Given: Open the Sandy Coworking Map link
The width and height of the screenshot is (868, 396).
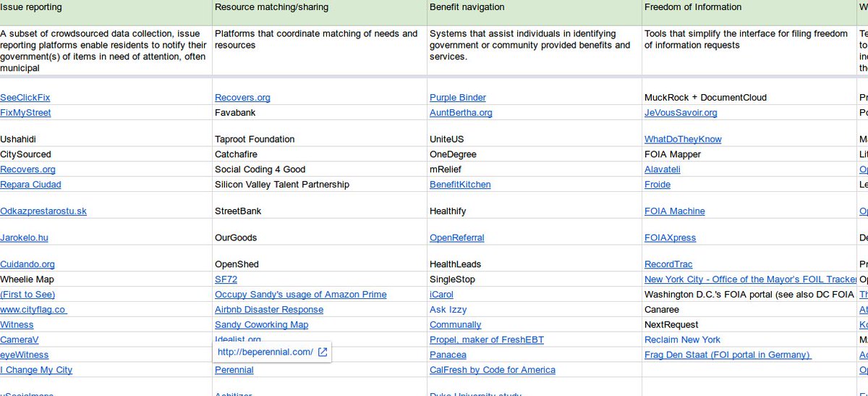Looking at the screenshot, I should pos(262,325).
